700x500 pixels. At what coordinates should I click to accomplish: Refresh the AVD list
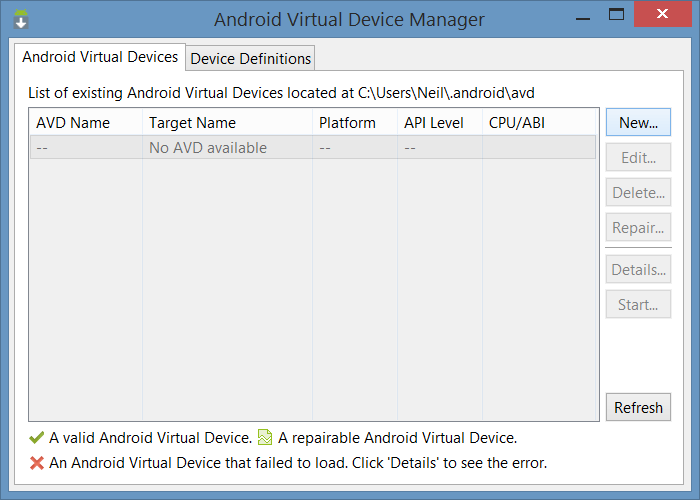pos(638,407)
